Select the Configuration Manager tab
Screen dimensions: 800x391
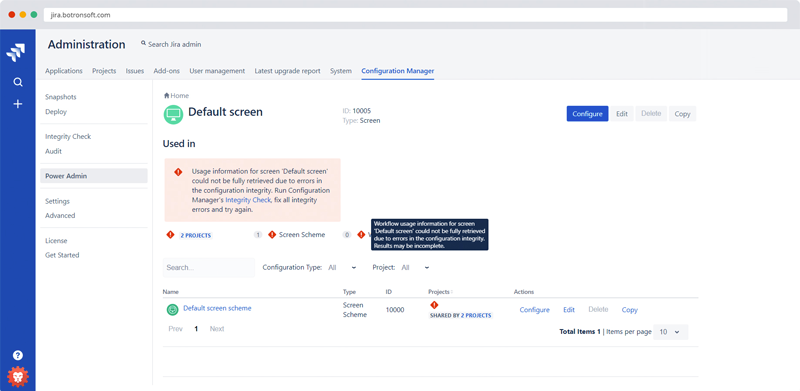[398, 71]
